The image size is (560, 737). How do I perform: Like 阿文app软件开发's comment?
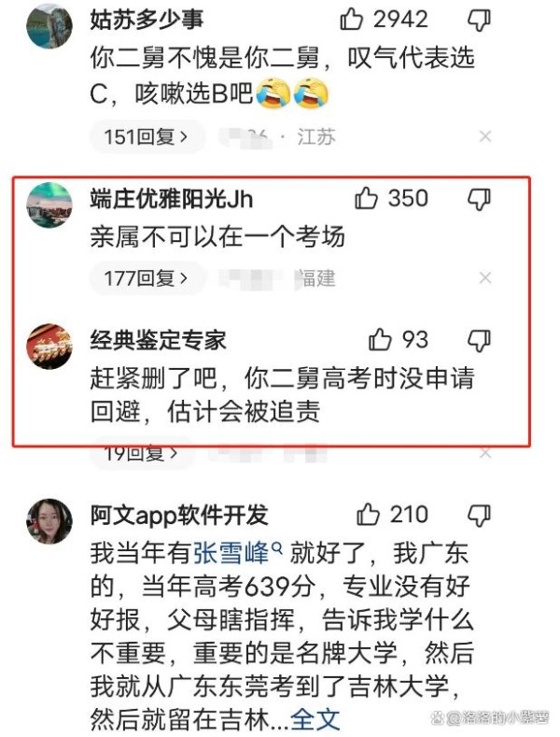[368, 514]
